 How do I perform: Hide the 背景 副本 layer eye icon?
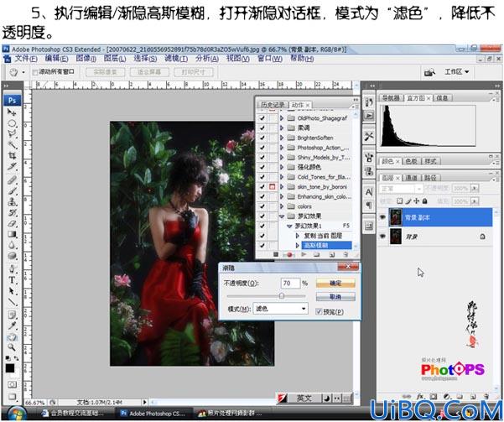pyautogui.click(x=382, y=217)
